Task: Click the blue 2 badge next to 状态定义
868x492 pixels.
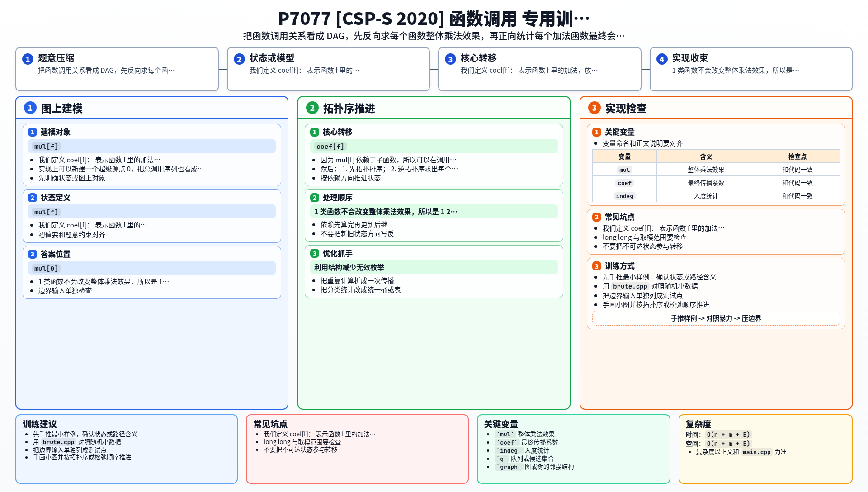Action: coord(33,198)
